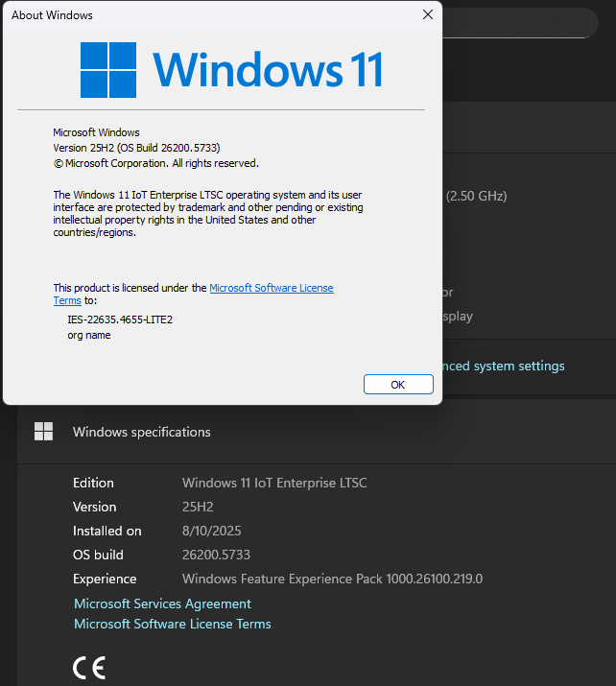Click the licensee name IES-22635.4655-LITE2
The image size is (616, 686).
pyautogui.click(x=120, y=319)
